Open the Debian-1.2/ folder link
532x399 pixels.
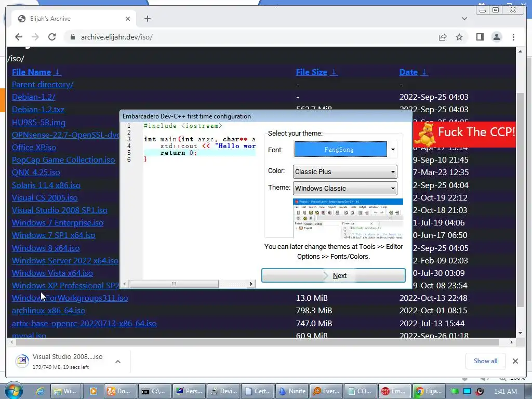33,97
